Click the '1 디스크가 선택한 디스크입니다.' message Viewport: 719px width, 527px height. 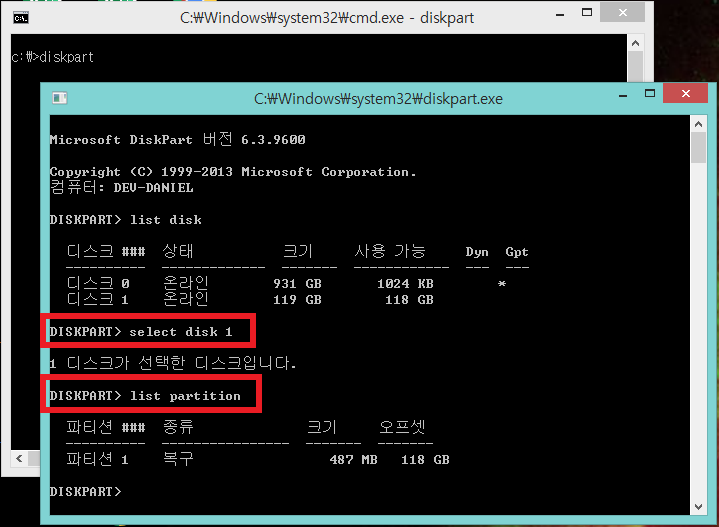coord(172,363)
